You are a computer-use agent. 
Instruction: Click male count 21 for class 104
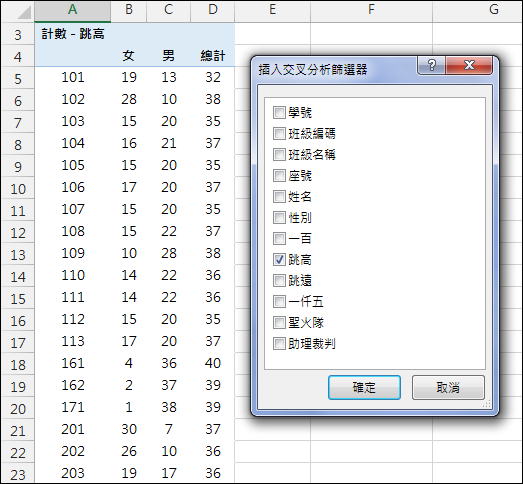169,143
